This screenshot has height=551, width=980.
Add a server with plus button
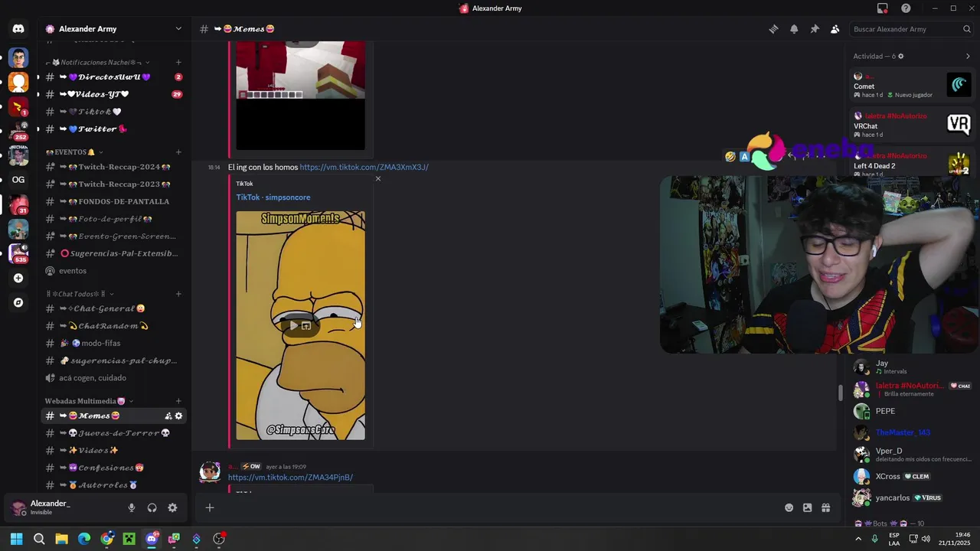(x=18, y=278)
